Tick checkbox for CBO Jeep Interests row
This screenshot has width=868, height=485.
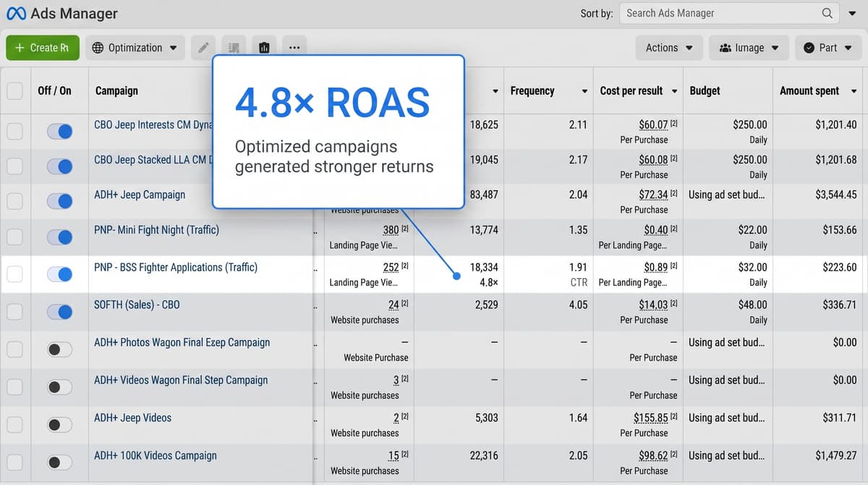[14, 132]
